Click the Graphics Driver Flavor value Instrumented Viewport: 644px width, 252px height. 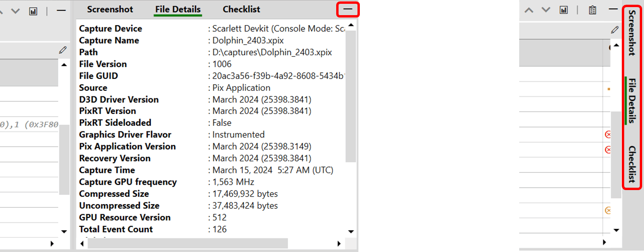pos(238,135)
